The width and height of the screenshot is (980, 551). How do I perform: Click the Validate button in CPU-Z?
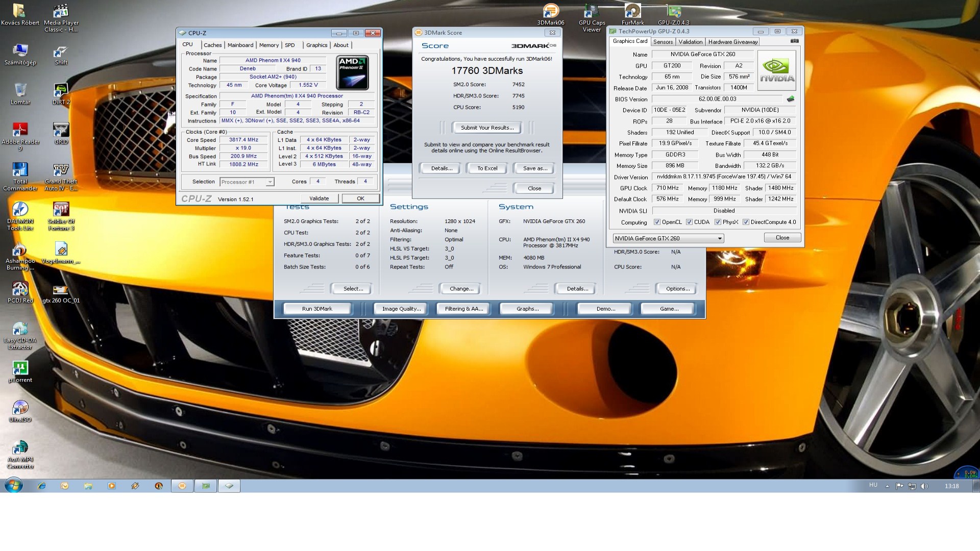(x=319, y=198)
